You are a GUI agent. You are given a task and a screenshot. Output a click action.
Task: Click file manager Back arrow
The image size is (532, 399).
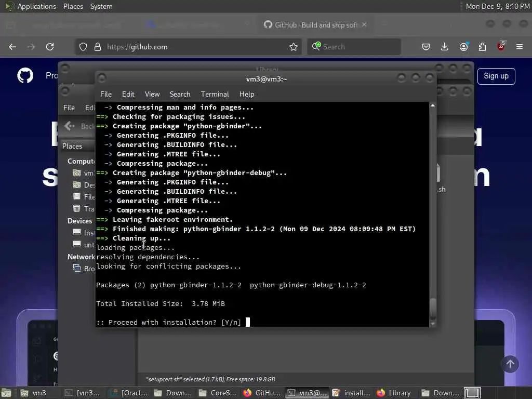tap(70, 126)
